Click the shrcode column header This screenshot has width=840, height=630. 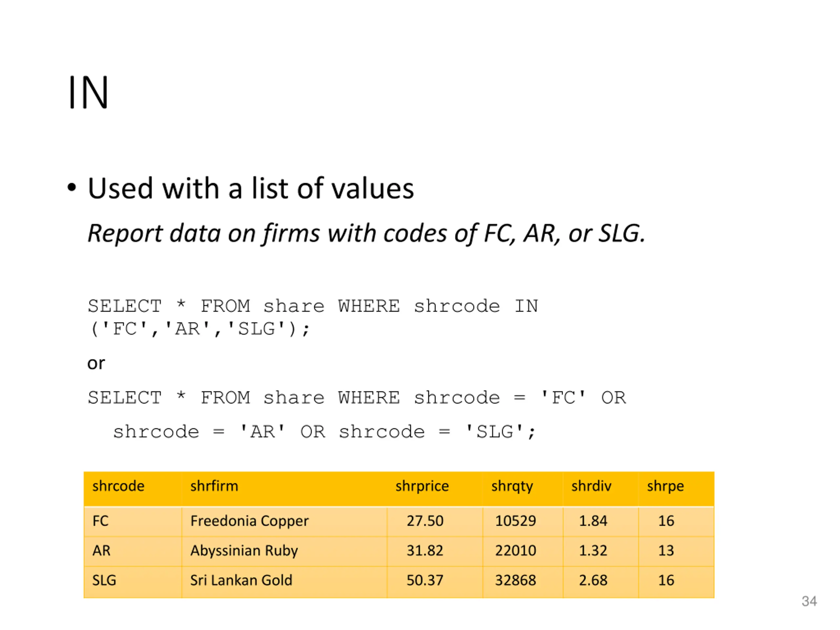(118, 486)
